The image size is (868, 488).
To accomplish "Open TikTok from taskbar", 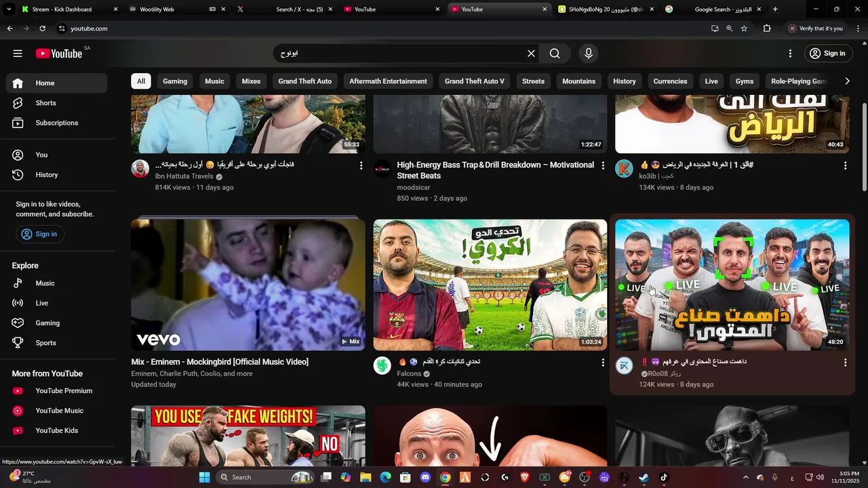I will coord(664,477).
